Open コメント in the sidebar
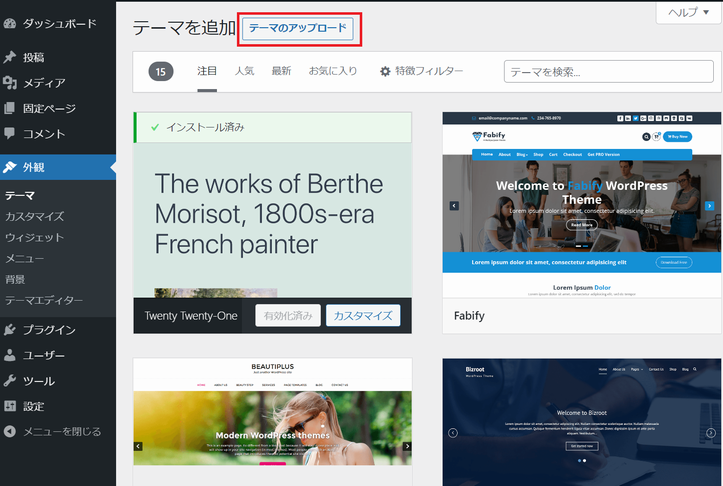723x486 pixels. pyautogui.click(x=58, y=134)
